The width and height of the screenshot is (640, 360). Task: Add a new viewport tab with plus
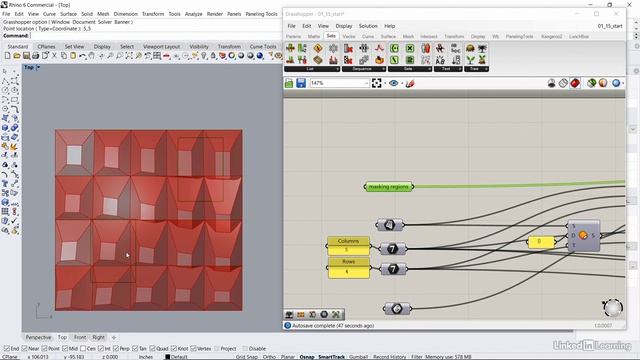tap(114, 337)
